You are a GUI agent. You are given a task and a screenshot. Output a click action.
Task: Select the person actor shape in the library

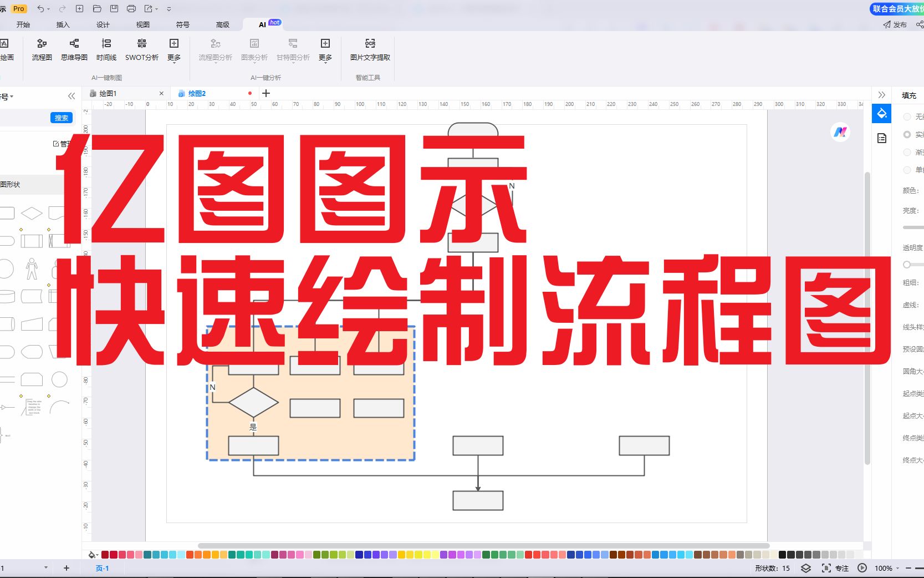pyautogui.click(x=32, y=268)
